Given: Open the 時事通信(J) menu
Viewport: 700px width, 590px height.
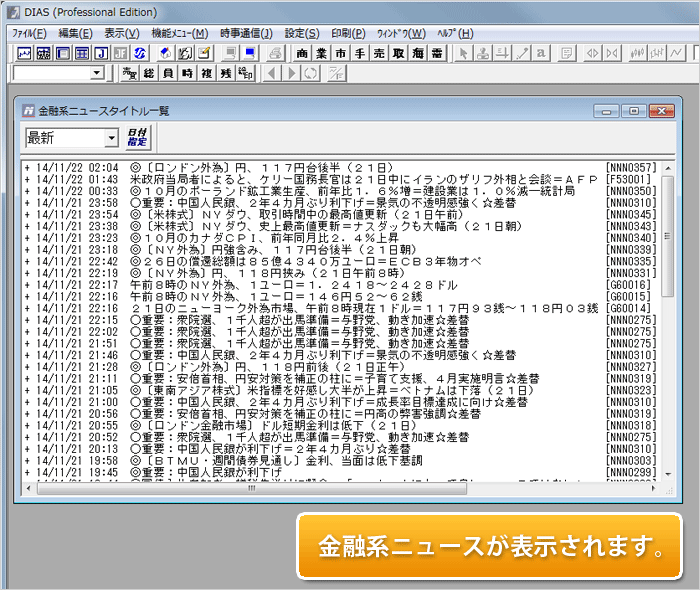Looking at the screenshot, I should 246,33.
